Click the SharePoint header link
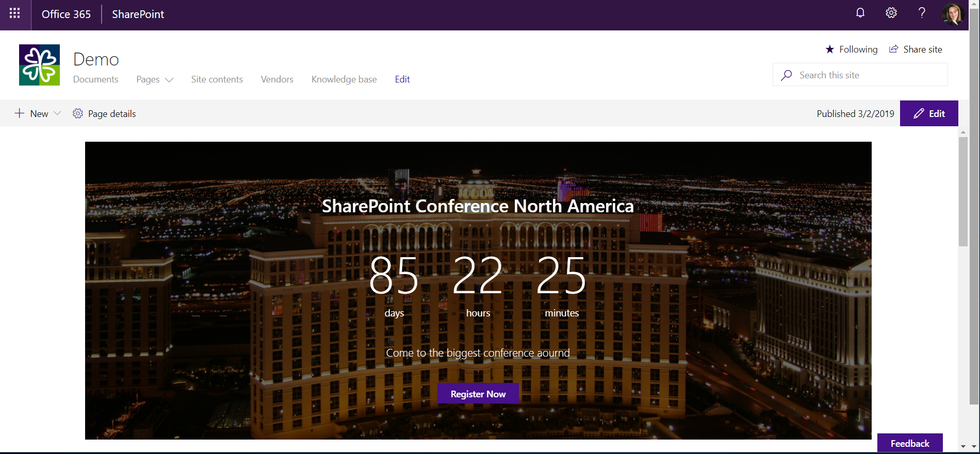 click(138, 14)
